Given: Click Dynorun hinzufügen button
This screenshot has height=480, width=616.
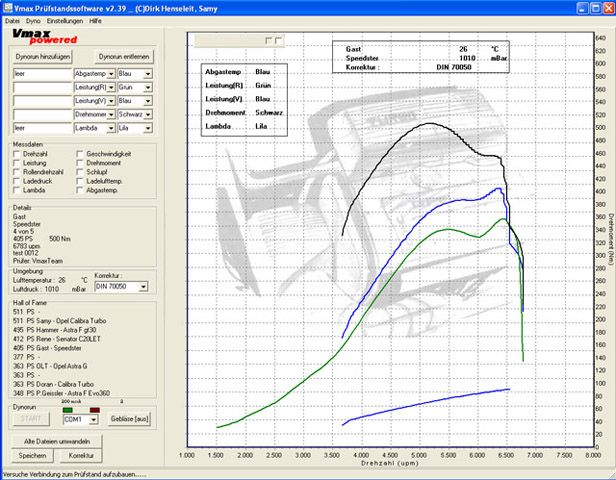Looking at the screenshot, I should (x=43, y=57).
